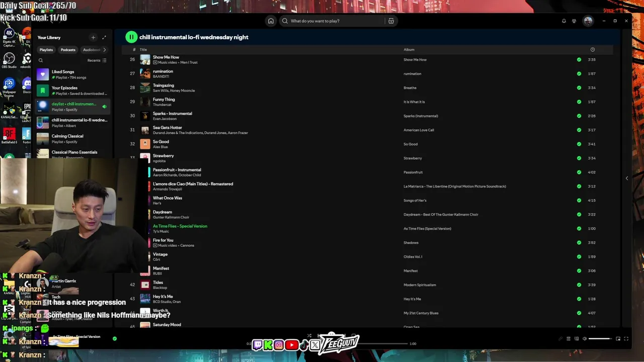The height and width of the screenshot is (362, 644).
Task: Adjust the volume slider
Action: (x=601, y=339)
